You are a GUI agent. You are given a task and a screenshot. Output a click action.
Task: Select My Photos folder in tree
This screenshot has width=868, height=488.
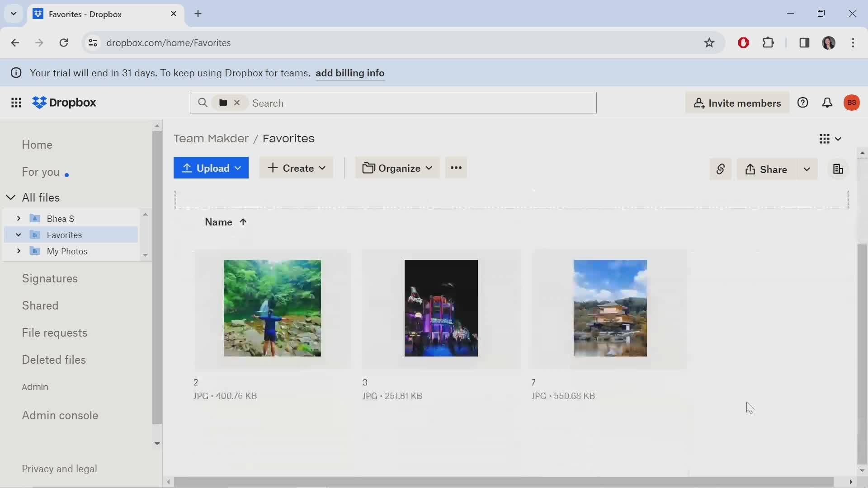click(x=67, y=251)
